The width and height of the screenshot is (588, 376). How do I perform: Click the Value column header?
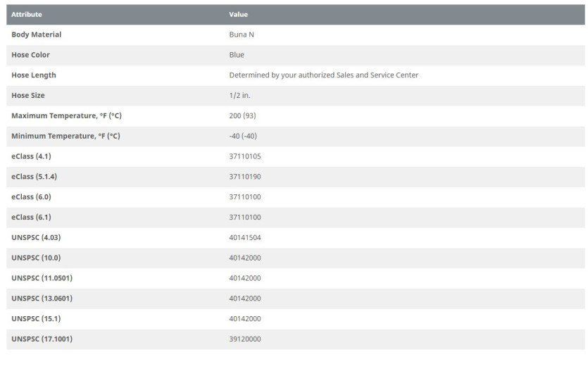(239, 15)
